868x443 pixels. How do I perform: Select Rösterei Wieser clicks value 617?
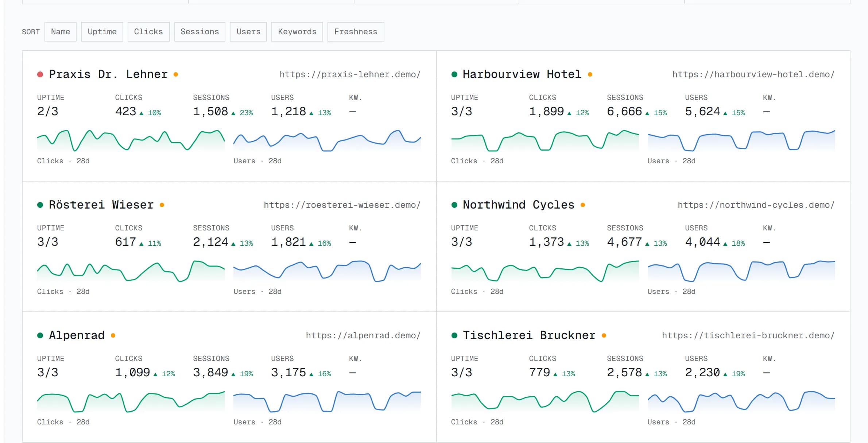click(125, 242)
